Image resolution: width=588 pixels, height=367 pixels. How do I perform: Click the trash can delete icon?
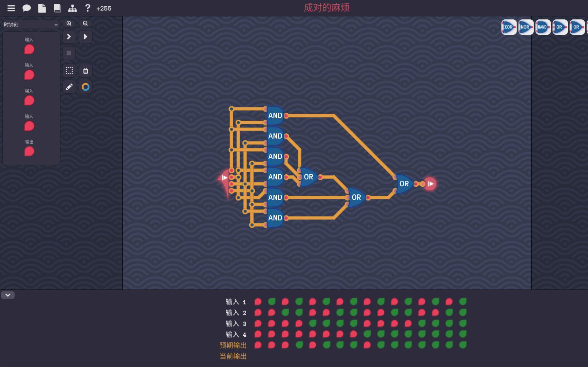click(85, 71)
